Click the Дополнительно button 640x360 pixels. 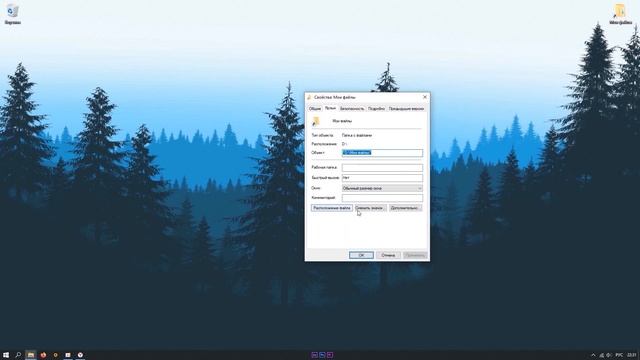click(x=405, y=208)
